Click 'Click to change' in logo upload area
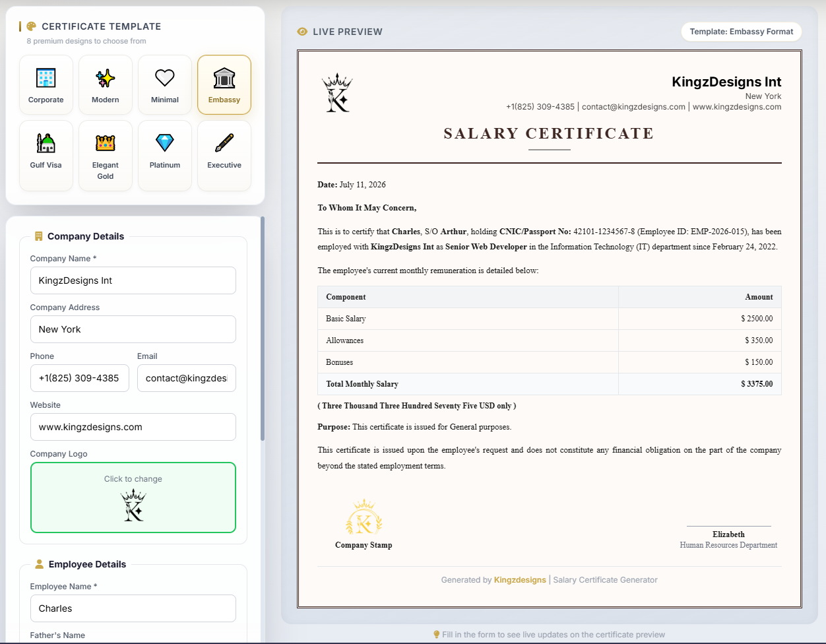 [x=133, y=479]
